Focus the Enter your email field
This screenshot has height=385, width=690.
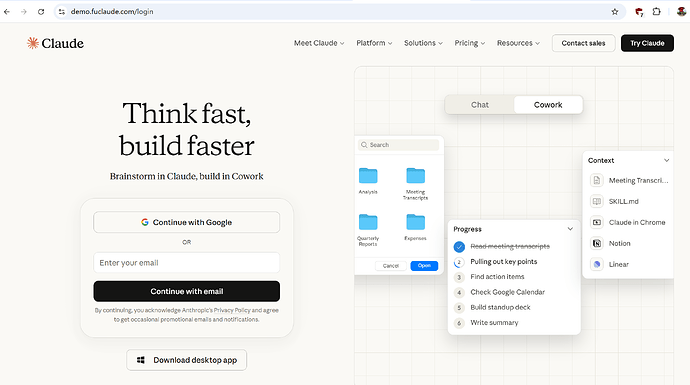pyautogui.click(x=187, y=263)
